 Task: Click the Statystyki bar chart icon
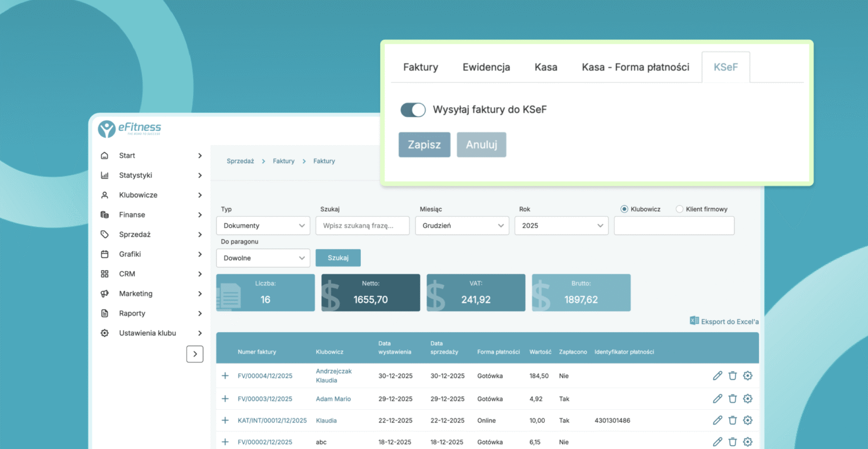(x=105, y=175)
